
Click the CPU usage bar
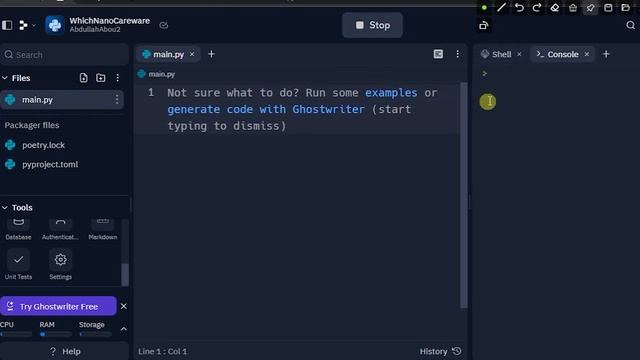(16, 334)
